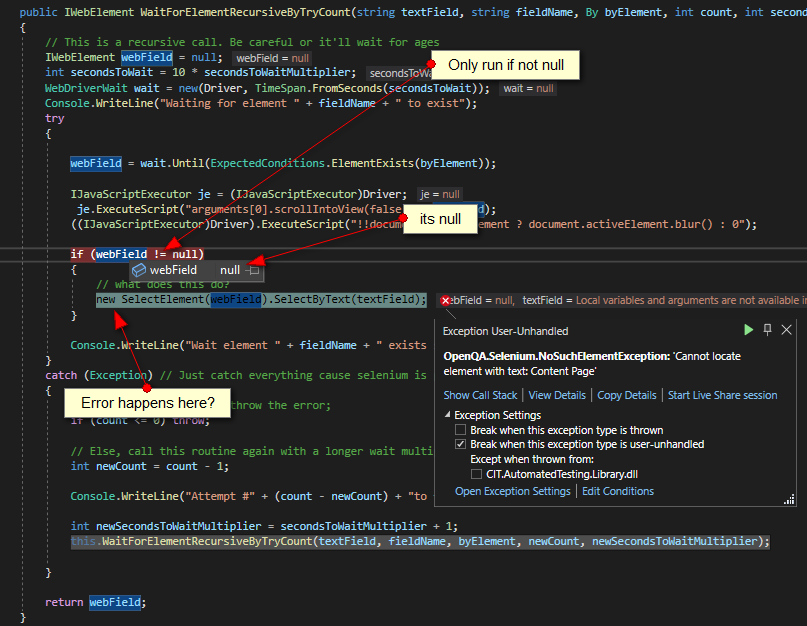Enable Break when this exception type is thrown
This screenshot has height=626, width=807.
(x=461, y=430)
